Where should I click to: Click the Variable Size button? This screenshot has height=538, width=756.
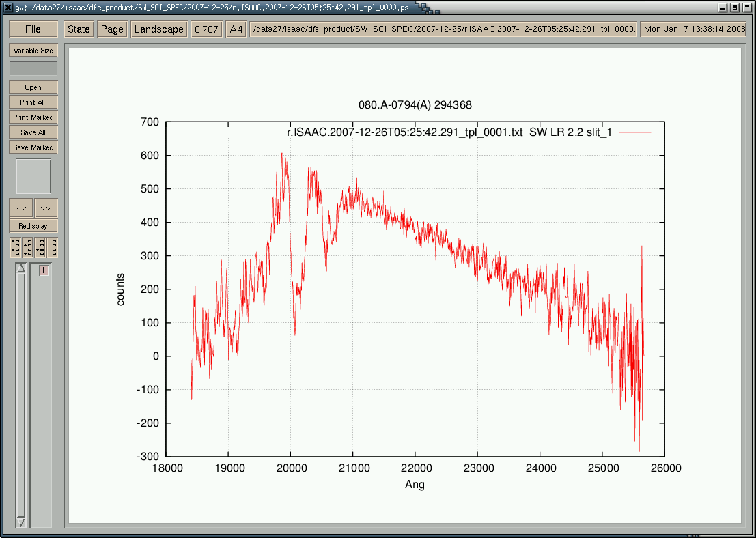click(33, 51)
